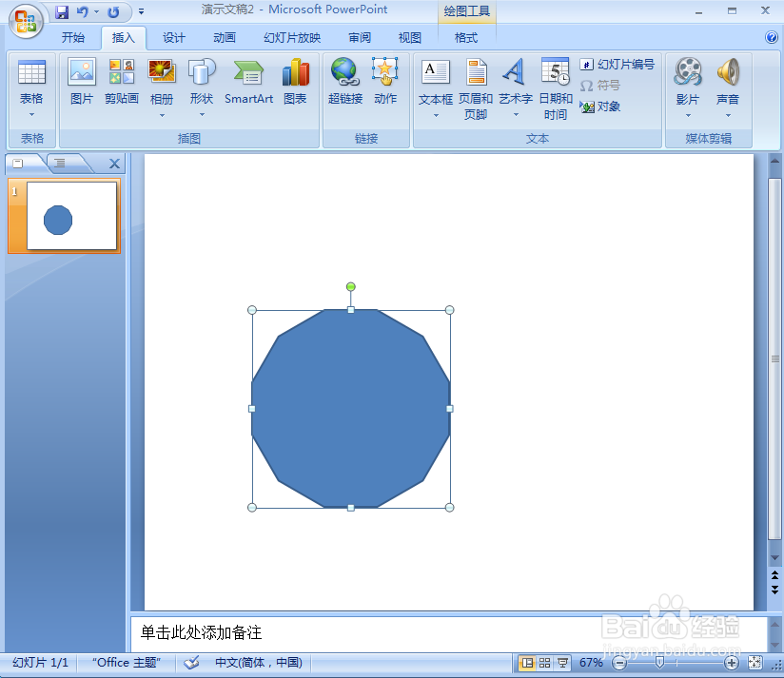Open the 设计 tab
Image resolution: width=784 pixels, height=678 pixels.
point(174,37)
